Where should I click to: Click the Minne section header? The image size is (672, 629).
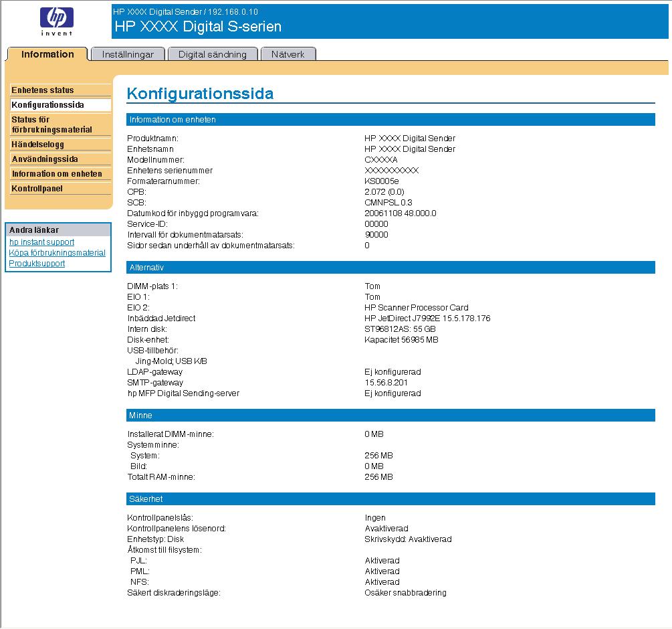(390, 416)
